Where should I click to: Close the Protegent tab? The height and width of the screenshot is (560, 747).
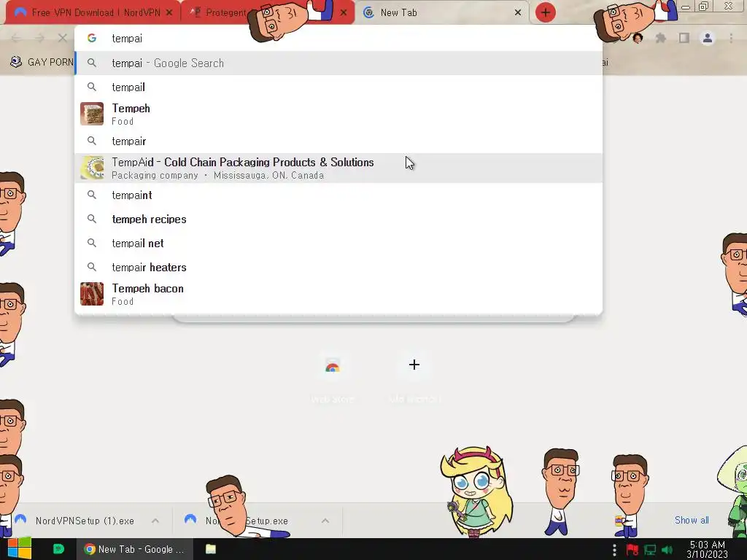coord(344,13)
